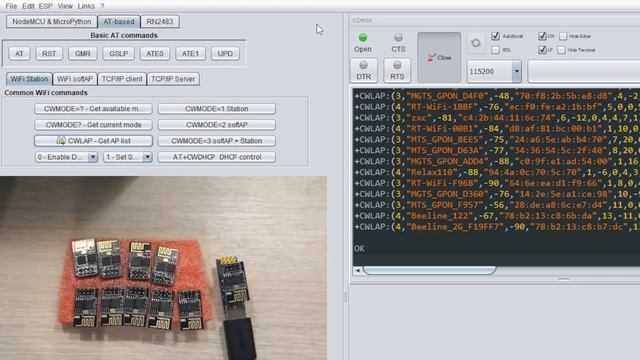The image size is (640, 360).
Task: Open the '0 - Enable D...' dropdown
Action: (x=66, y=157)
